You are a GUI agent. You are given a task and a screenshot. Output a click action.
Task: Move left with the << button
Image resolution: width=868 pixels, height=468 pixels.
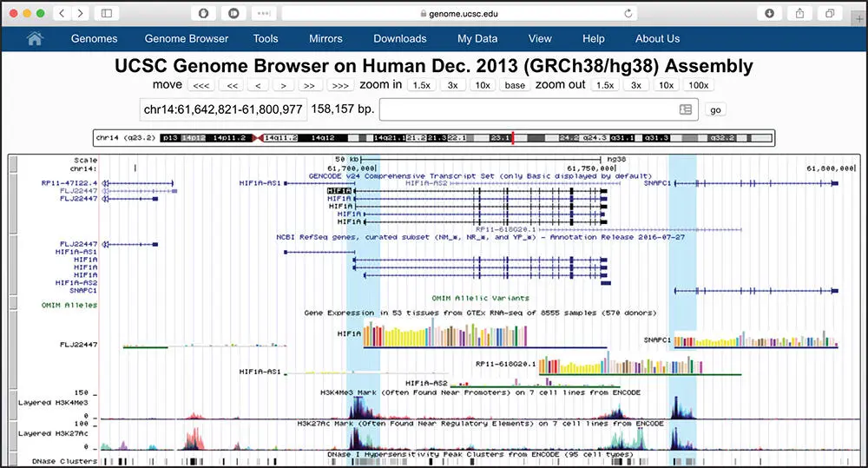(232, 85)
